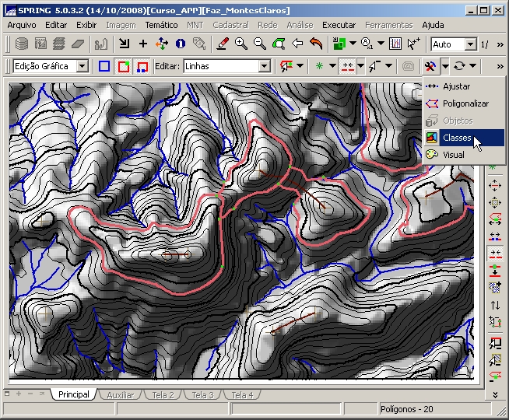Expand the Edição Gráfica dropdown

point(82,67)
